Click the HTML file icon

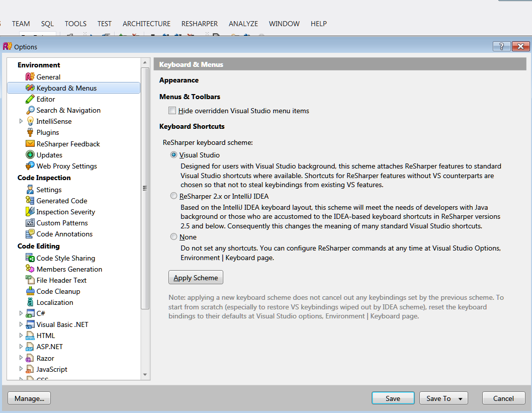(30, 336)
